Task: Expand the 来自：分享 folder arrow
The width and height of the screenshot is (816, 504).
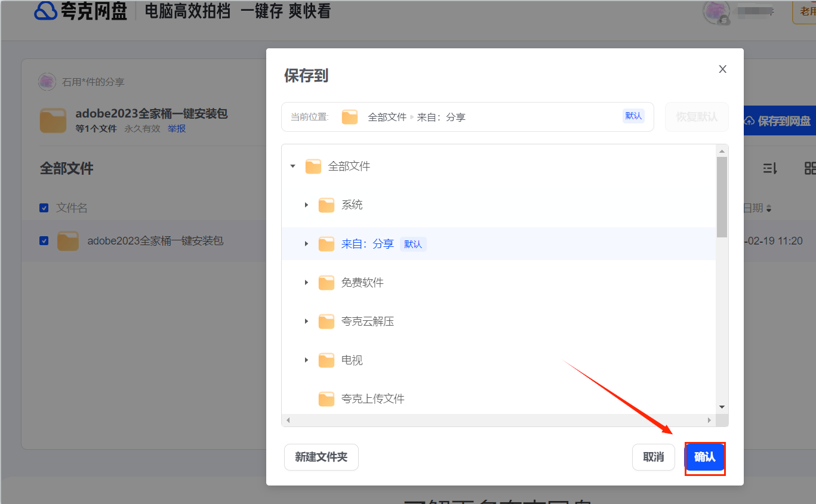Action: (x=306, y=244)
